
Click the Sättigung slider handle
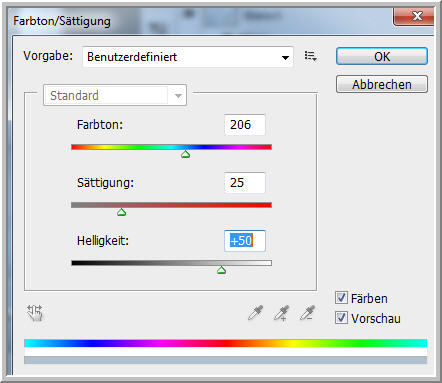(122, 212)
